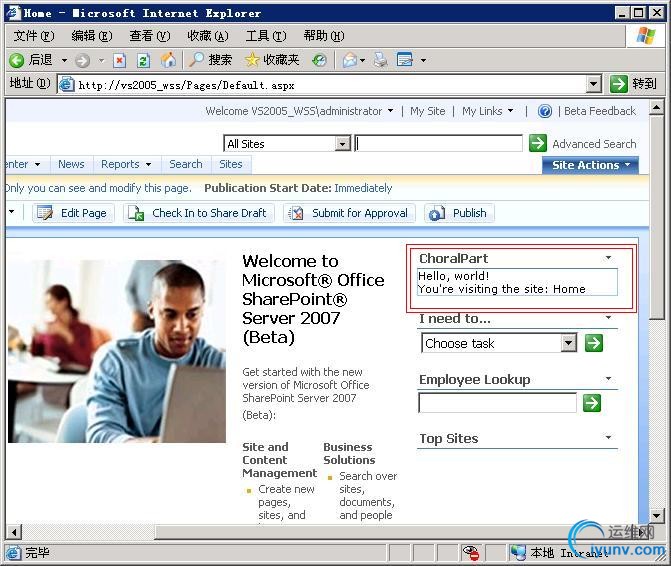The height and width of the screenshot is (566, 671).
Task: Open the My Links dropdown
Action: pyautogui.click(x=487, y=111)
